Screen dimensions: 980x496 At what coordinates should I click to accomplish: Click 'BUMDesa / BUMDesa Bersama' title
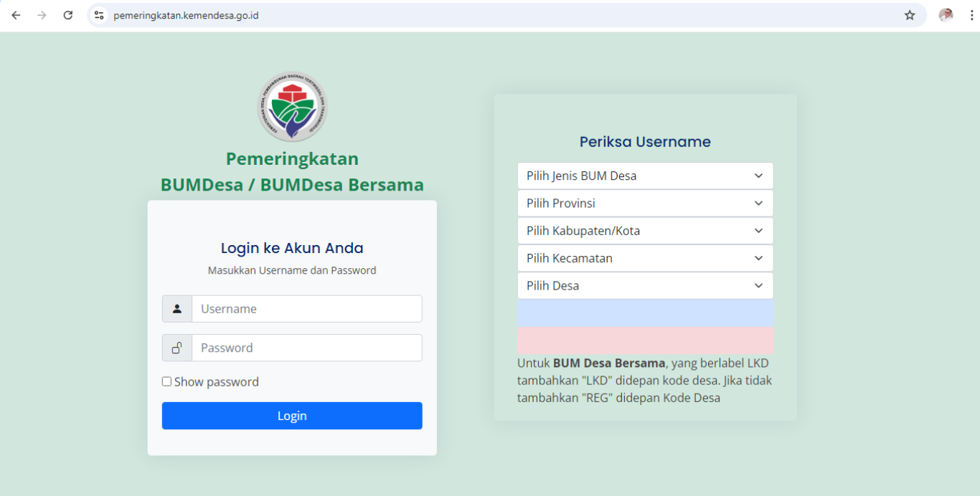click(x=292, y=185)
